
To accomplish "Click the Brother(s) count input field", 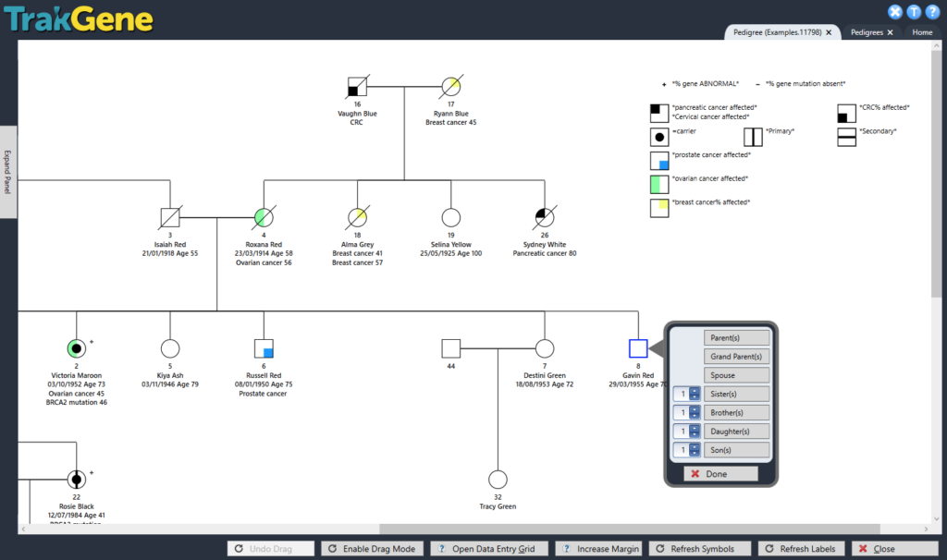I will [682, 412].
